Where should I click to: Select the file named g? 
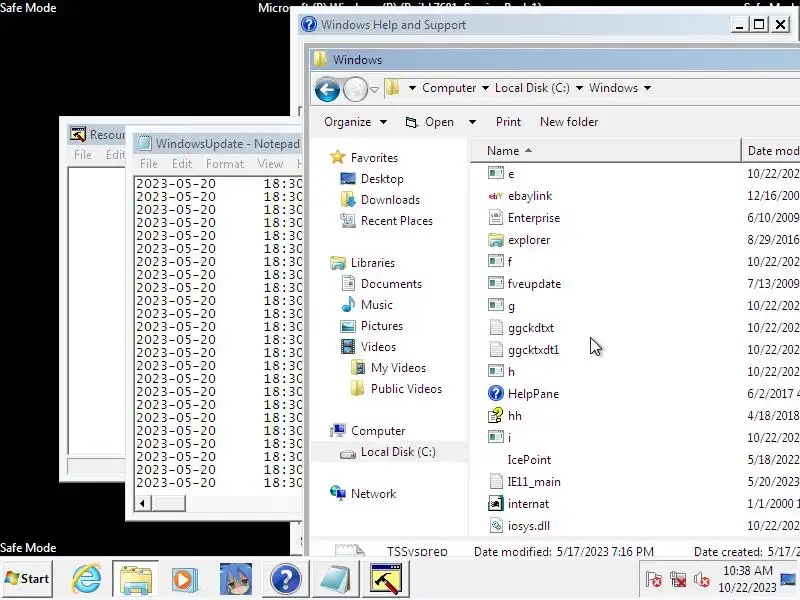coord(511,306)
